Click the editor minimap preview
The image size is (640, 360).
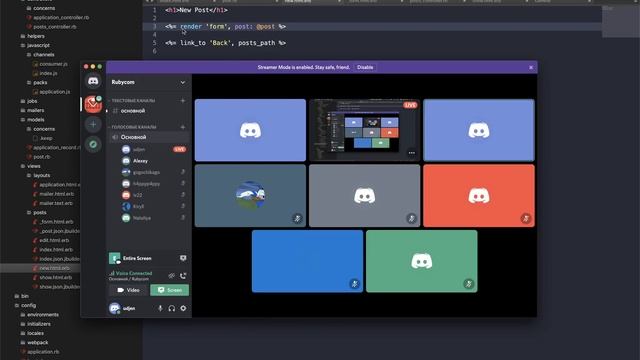point(620,21)
